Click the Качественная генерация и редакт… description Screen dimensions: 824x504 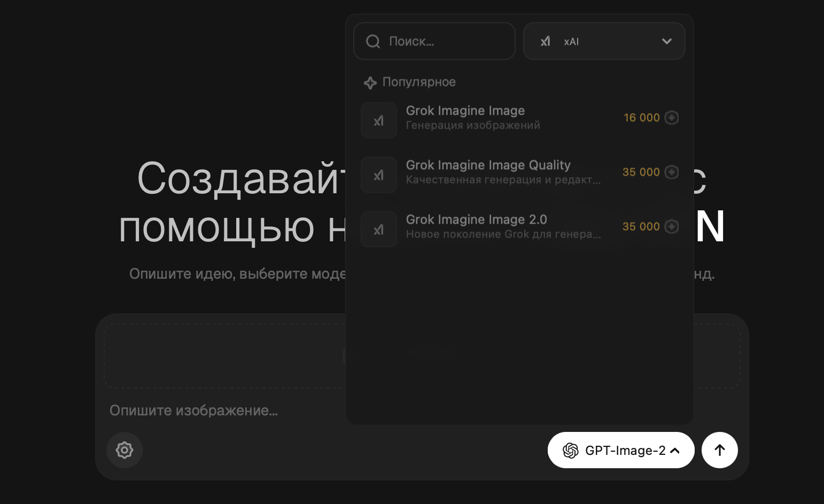[x=503, y=180]
